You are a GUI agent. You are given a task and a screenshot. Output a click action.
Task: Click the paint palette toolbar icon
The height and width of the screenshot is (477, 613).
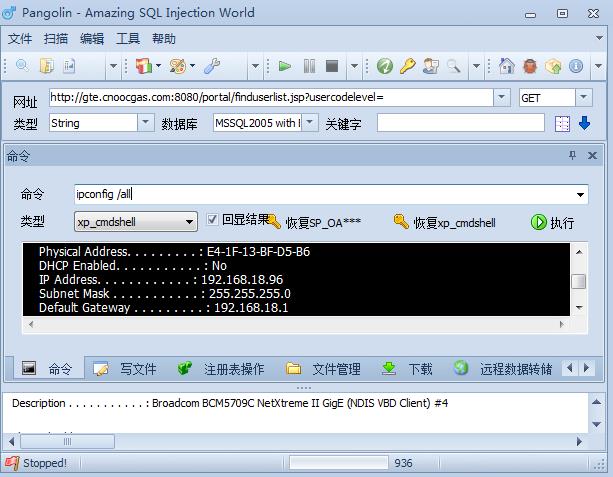point(177,66)
